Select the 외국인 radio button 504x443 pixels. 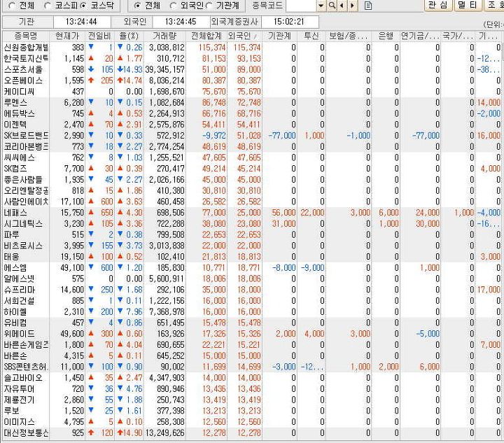click(x=173, y=6)
